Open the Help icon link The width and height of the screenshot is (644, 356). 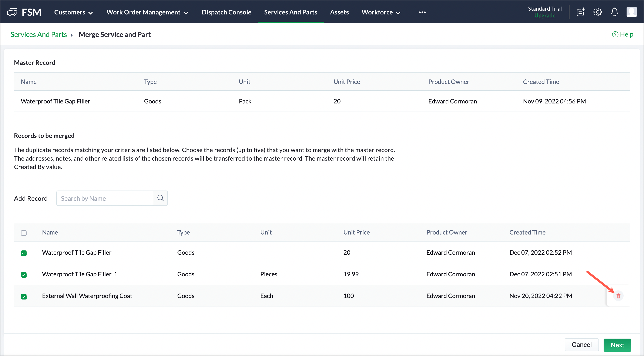(623, 34)
